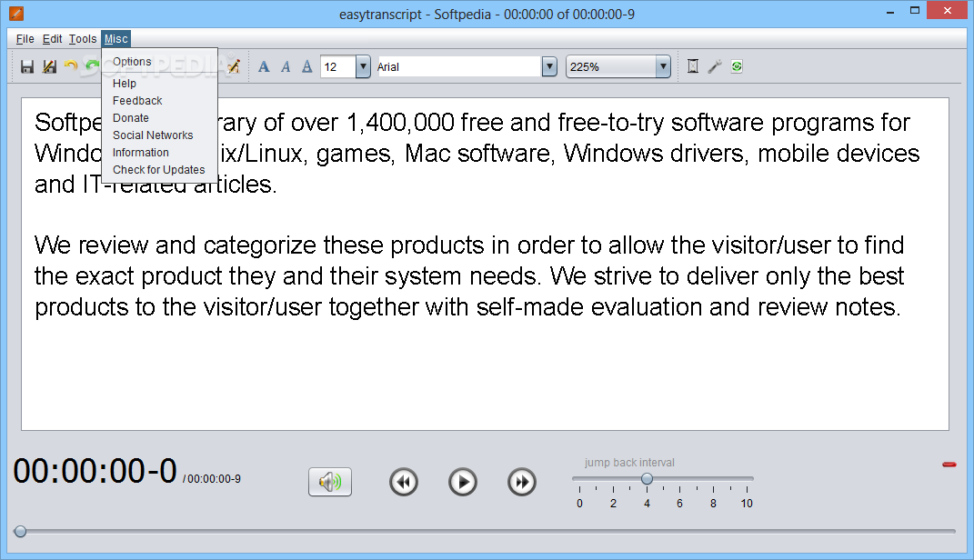Click the fast-forward playback button

coord(522,482)
